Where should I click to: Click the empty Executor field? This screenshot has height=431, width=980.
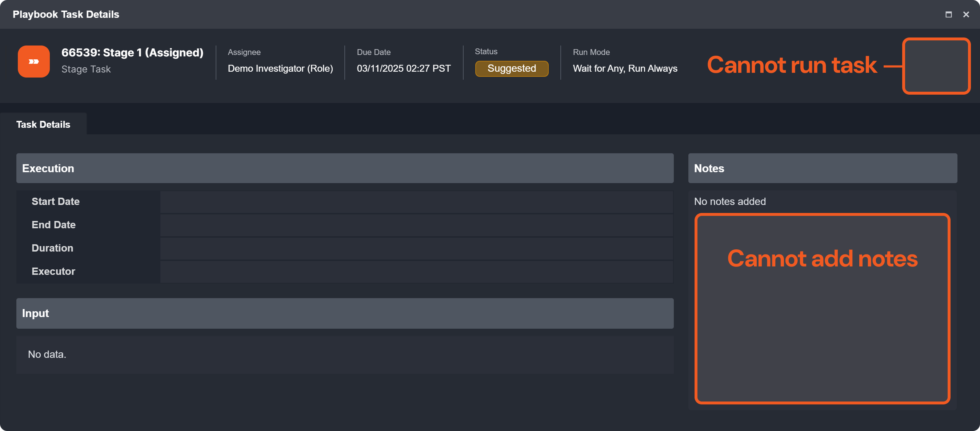pos(416,272)
